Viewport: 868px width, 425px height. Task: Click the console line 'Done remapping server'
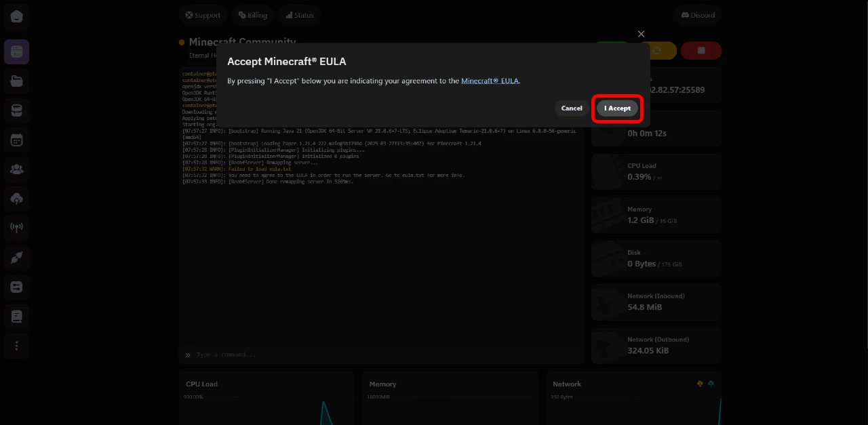pos(268,182)
